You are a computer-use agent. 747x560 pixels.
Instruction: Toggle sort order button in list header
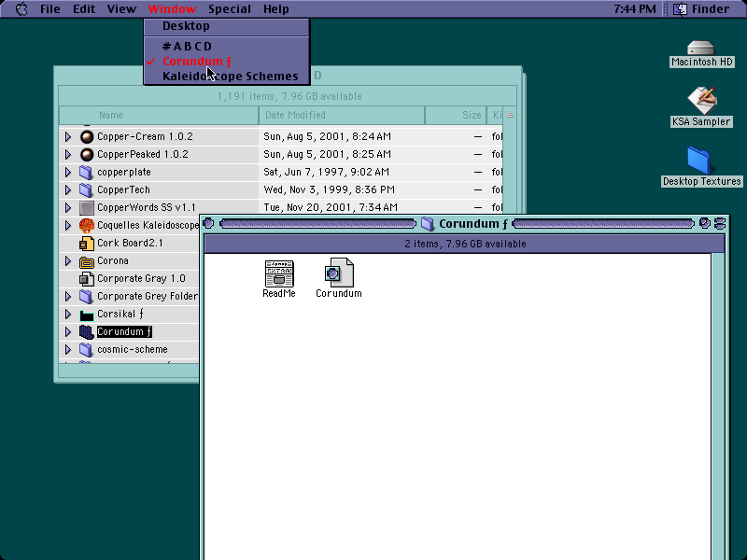click(x=510, y=115)
